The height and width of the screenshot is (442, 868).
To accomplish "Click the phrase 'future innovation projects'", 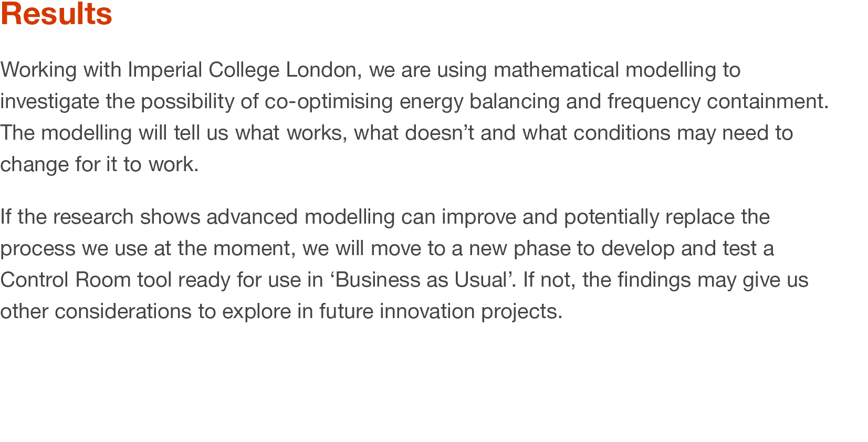I will (440, 311).
